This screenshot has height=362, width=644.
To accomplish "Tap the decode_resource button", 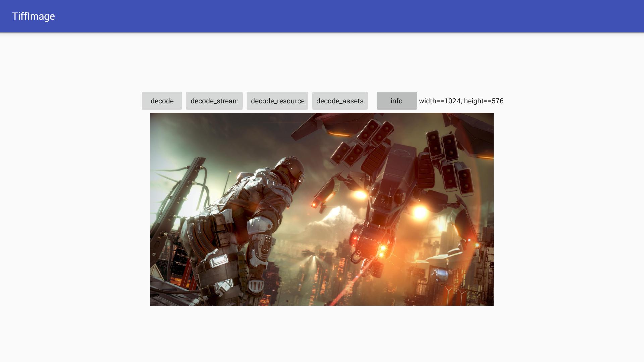I will (277, 101).
